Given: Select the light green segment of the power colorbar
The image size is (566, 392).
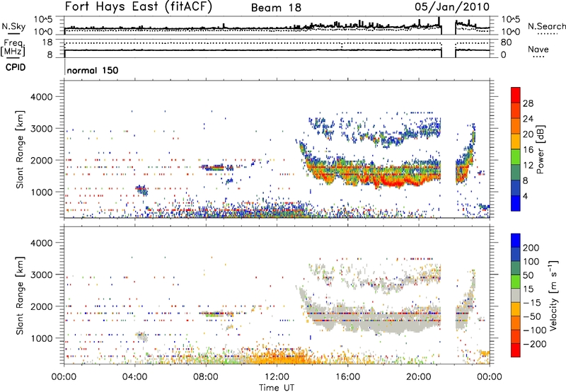Looking at the screenshot, I should [x=516, y=157].
